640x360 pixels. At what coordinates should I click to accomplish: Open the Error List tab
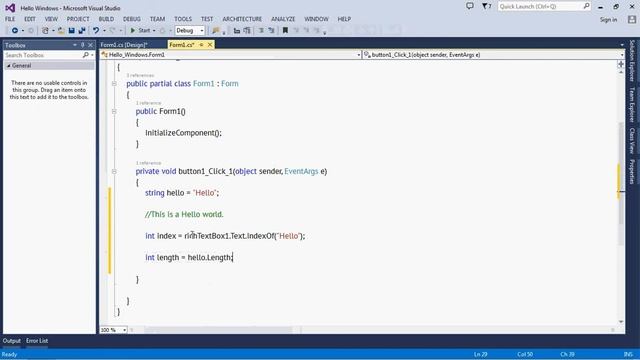37,341
